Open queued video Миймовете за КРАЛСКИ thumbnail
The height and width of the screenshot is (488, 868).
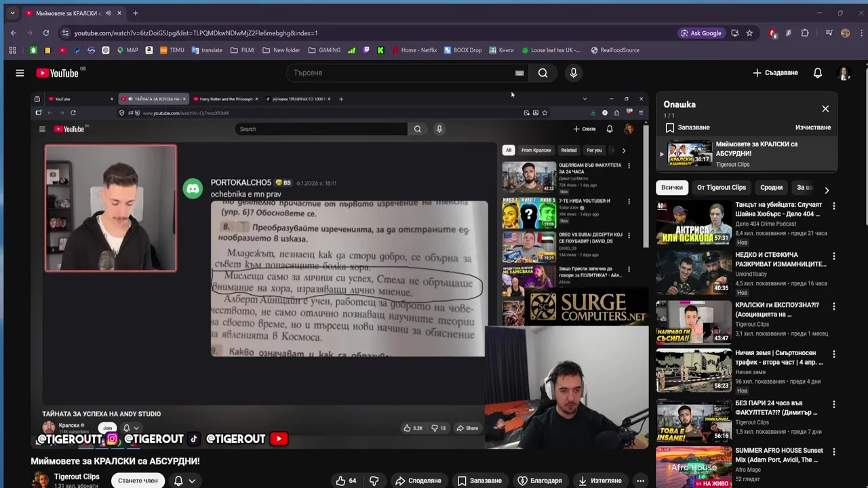(x=690, y=154)
